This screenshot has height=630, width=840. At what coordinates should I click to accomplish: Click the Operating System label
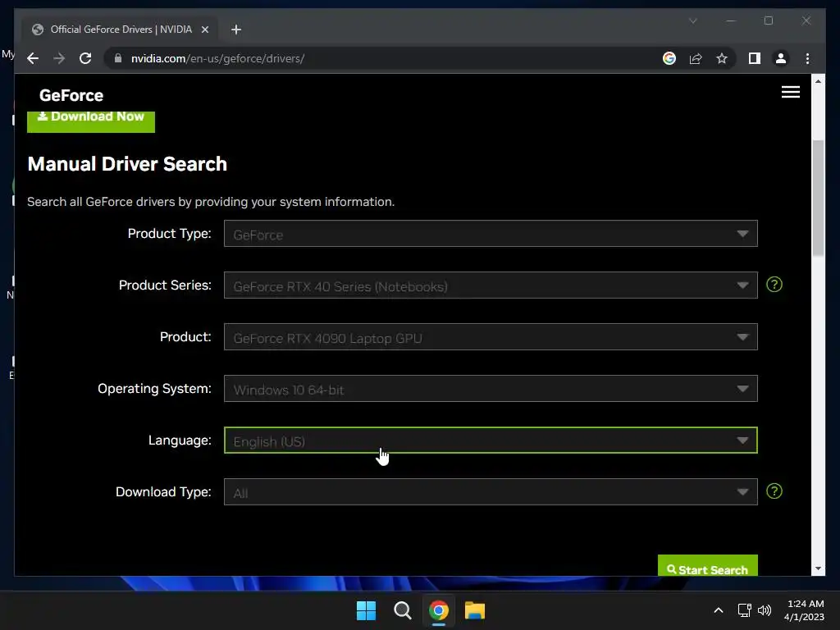[x=154, y=388]
